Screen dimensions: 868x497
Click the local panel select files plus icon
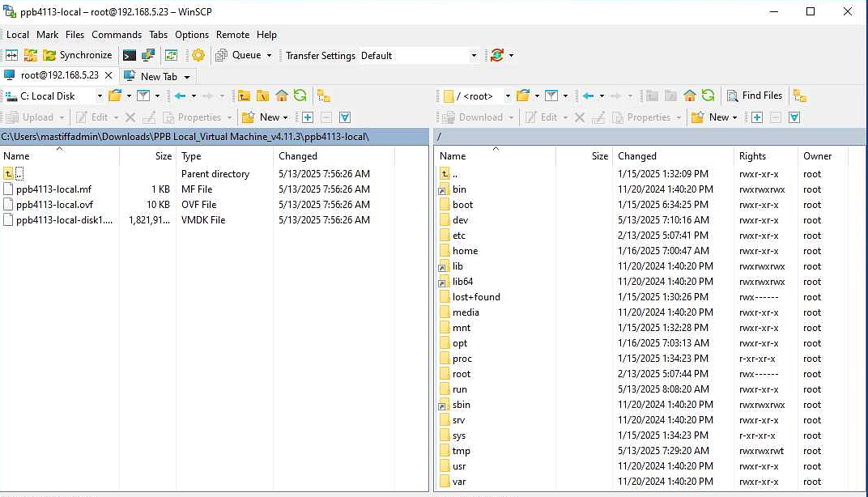pos(308,117)
